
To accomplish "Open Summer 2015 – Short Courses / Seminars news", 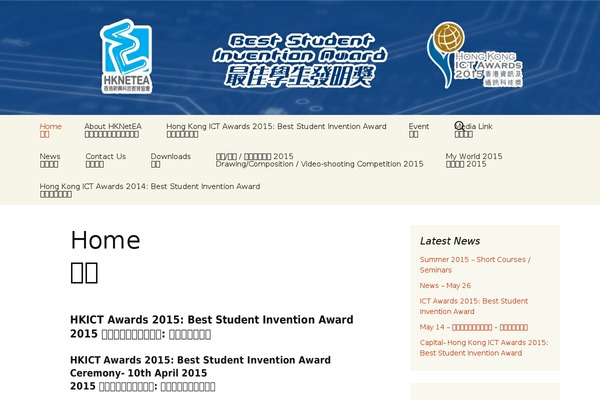I will coord(475,264).
